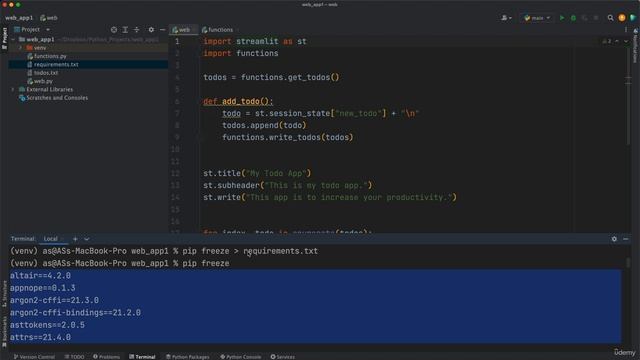
Task: Open Problems tool window
Action: pos(106,357)
